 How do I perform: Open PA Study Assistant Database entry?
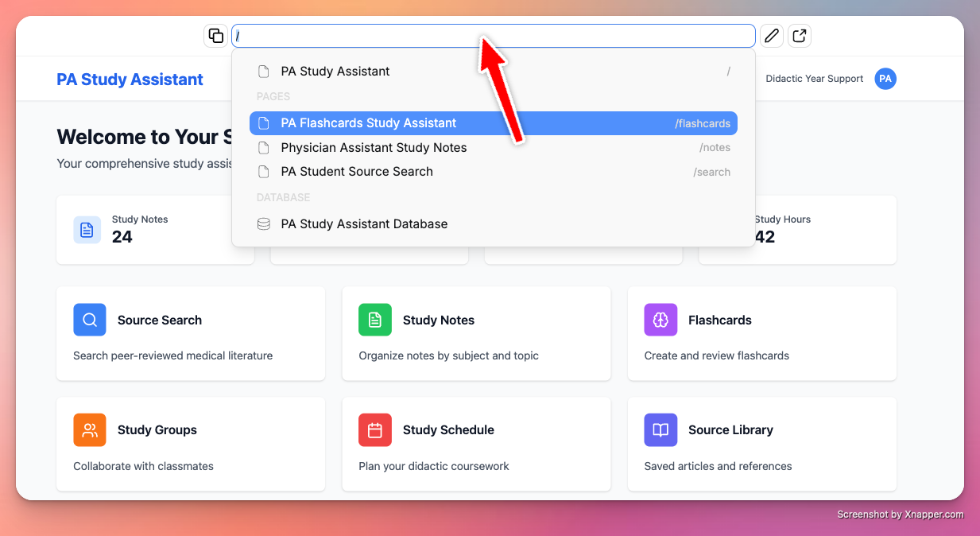[x=494, y=224]
